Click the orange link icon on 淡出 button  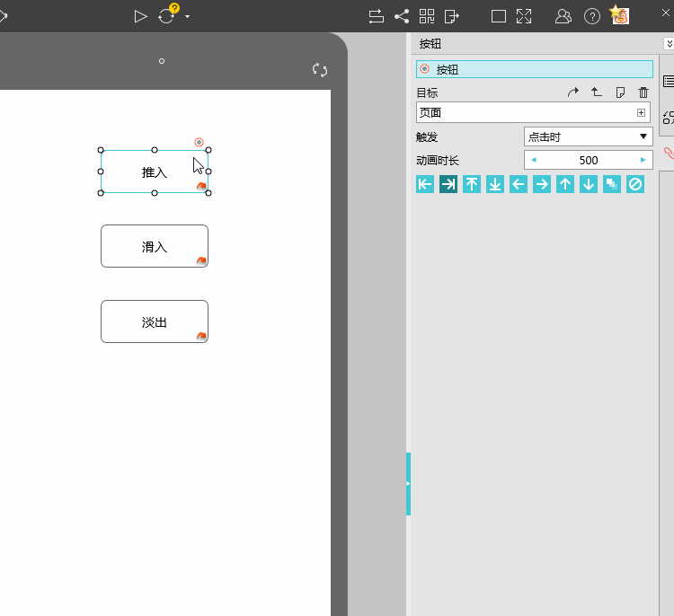pyautogui.click(x=201, y=336)
